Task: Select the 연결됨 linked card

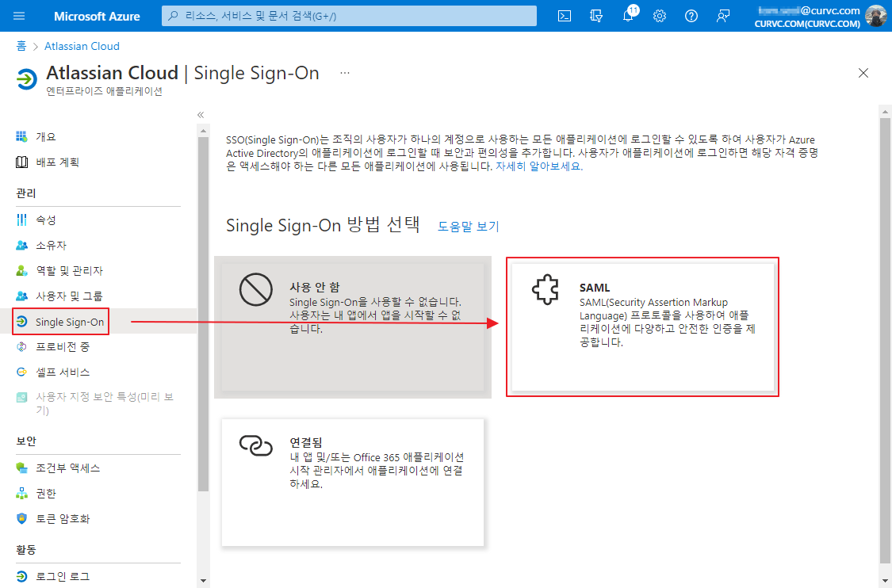Action: click(x=353, y=483)
